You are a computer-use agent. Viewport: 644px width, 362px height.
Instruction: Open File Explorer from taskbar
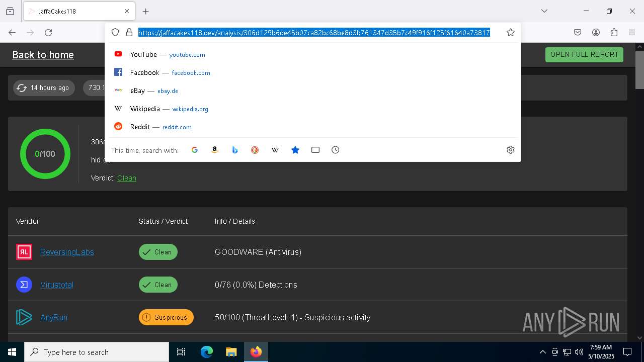coord(231,352)
